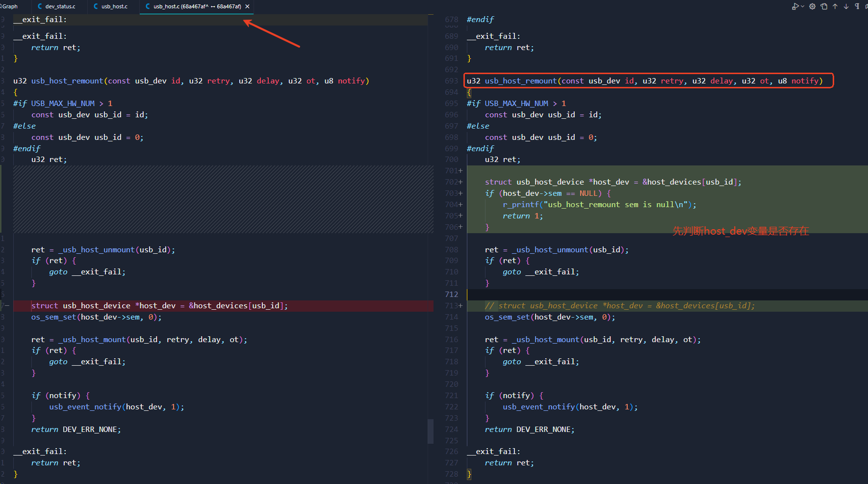
Task: Click the removed struct usb_host_device line in left pane
Action: [x=159, y=306]
